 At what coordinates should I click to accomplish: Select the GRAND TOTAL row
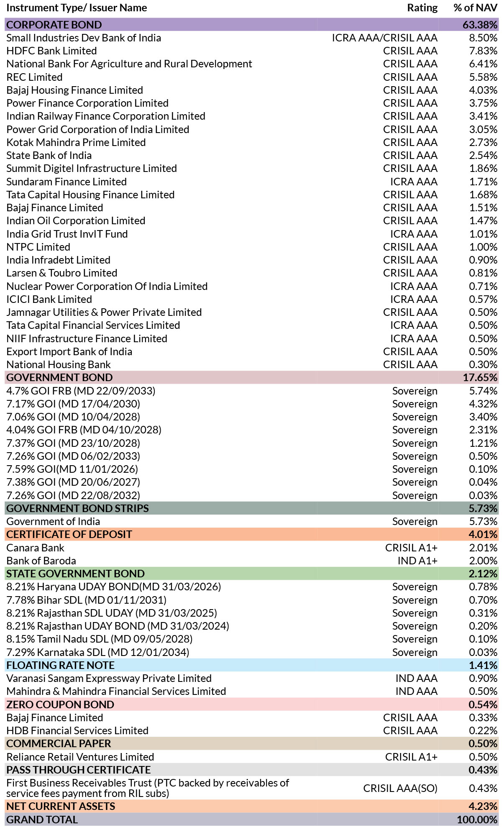[252, 820]
